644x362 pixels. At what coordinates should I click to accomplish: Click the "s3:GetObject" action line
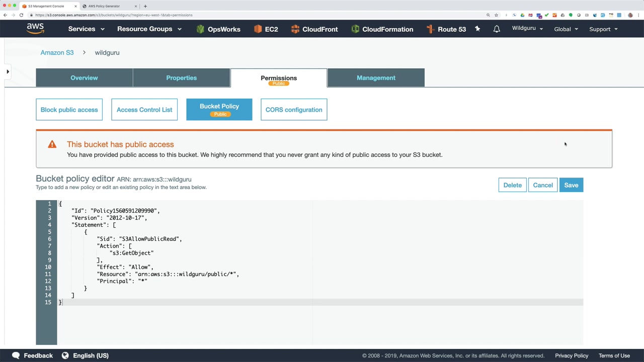[132, 253]
